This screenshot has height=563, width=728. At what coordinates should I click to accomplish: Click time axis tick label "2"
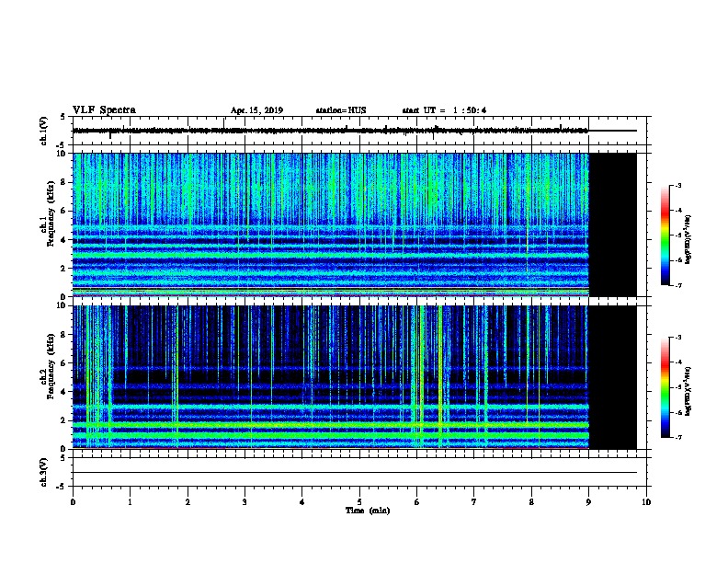tap(188, 501)
